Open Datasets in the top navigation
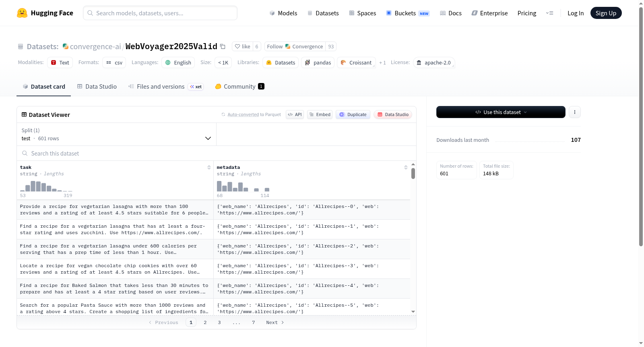The height and width of the screenshot is (347, 644). [323, 13]
